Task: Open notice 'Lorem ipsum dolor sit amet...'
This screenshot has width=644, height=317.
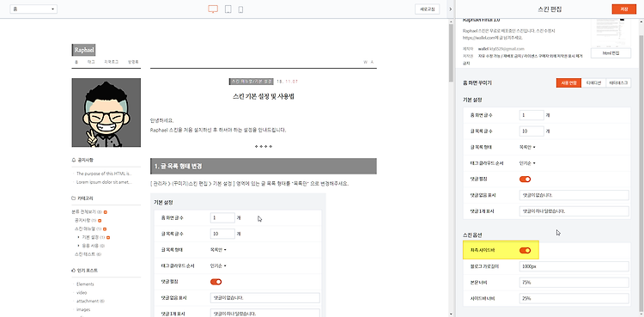Action: [x=104, y=182]
